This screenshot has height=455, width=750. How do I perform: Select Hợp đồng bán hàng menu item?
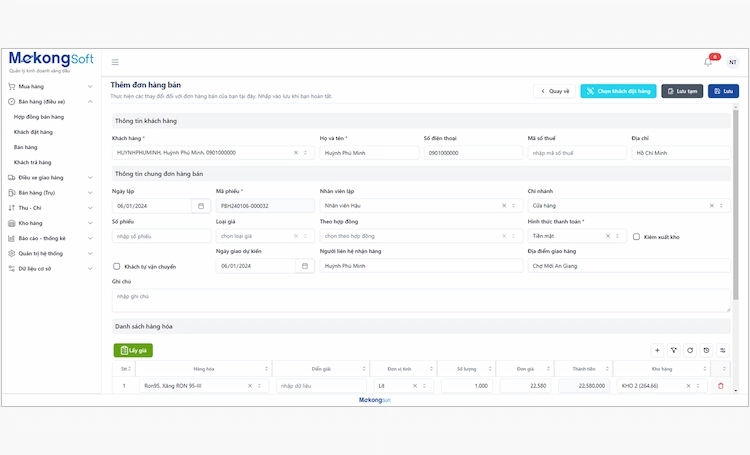point(39,117)
